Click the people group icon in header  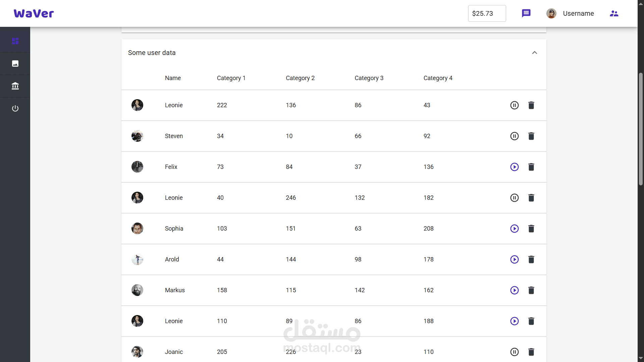click(x=614, y=13)
